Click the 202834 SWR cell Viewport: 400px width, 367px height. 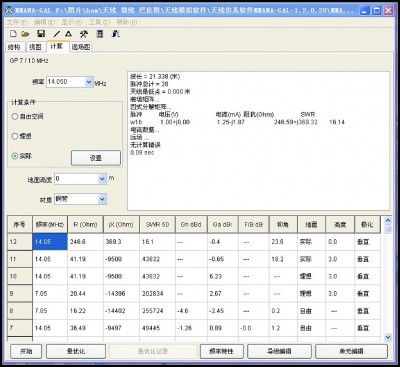(x=157, y=294)
